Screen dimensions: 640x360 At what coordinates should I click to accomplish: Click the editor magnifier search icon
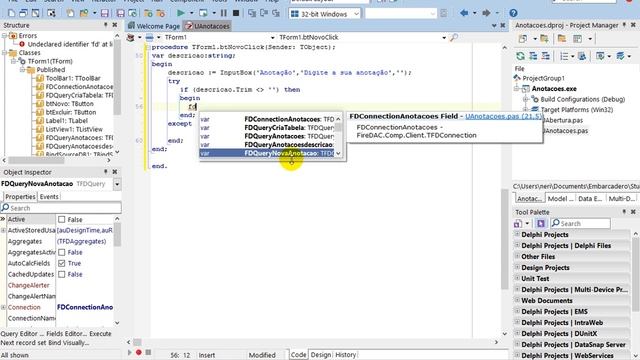point(454,38)
